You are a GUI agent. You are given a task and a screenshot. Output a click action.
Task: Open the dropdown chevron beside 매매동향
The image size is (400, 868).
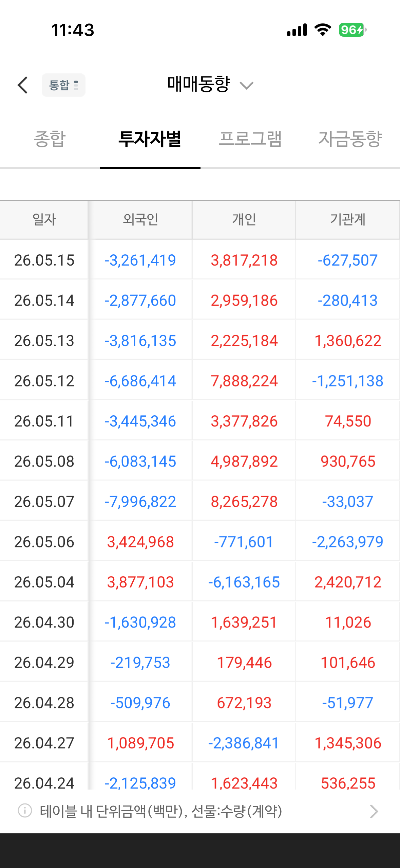click(247, 86)
